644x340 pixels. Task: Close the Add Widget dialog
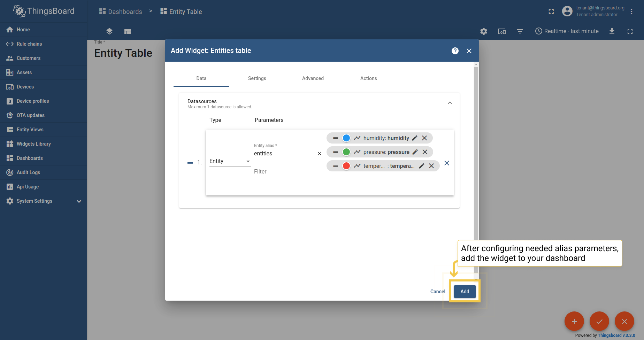[469, 51]
